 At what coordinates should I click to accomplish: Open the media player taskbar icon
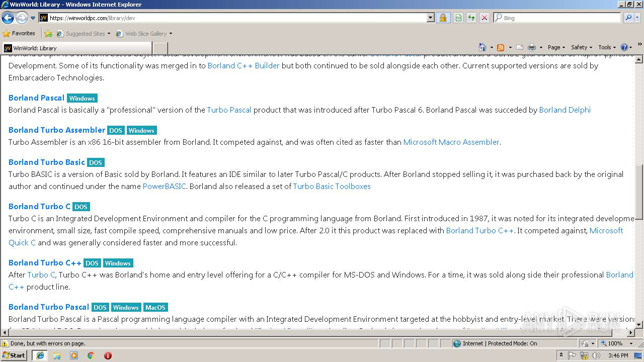pyautogui.click(x=74, y=355)
